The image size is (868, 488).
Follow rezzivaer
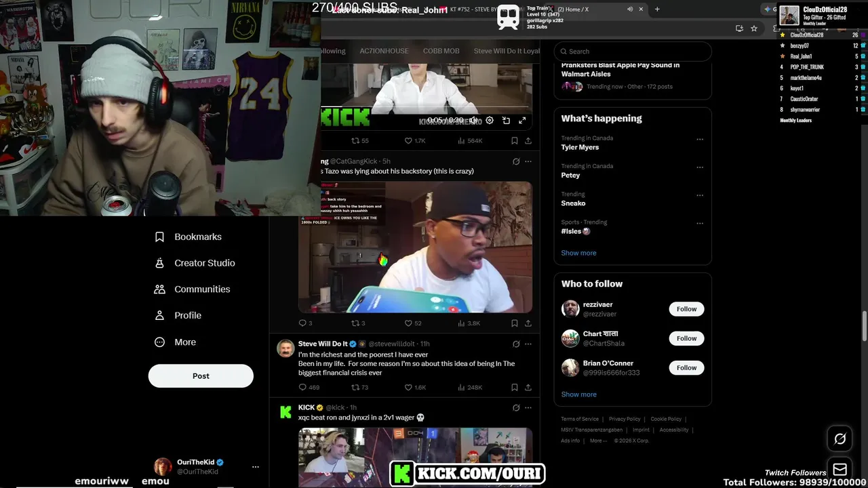click(686, 309)
